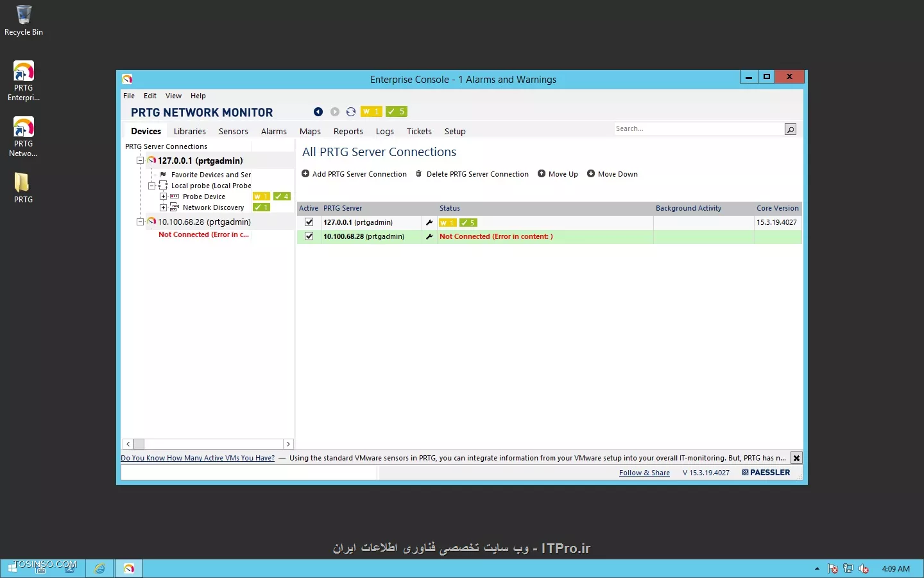Screen dimensions: 924x578
Task: Click the wrench icon for 127.0.0.1 row
Action: [x=429, y=222]
